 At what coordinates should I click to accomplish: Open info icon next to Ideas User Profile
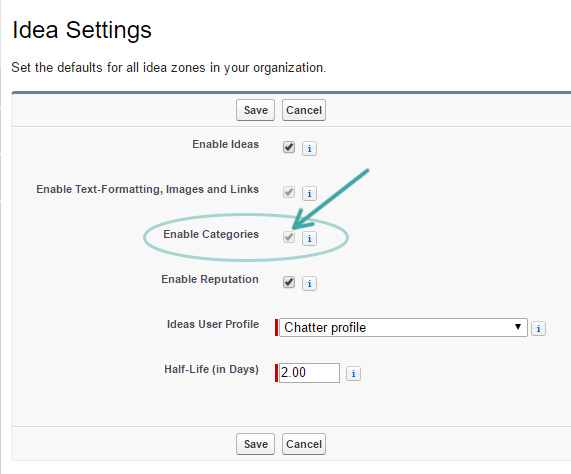pyautogui.click(x=538, y=328)
